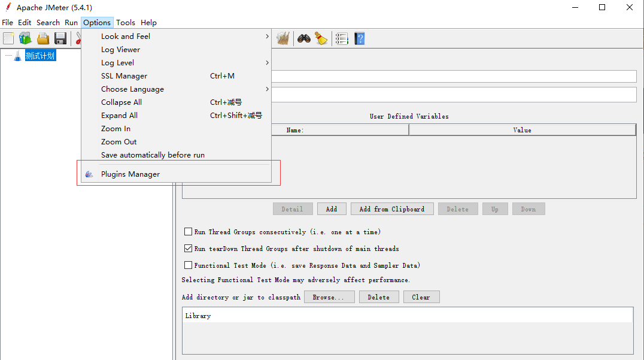Click the Detail button
This screenshot has height=360, width=644.
pyautogui.click(x=293, y=209)
